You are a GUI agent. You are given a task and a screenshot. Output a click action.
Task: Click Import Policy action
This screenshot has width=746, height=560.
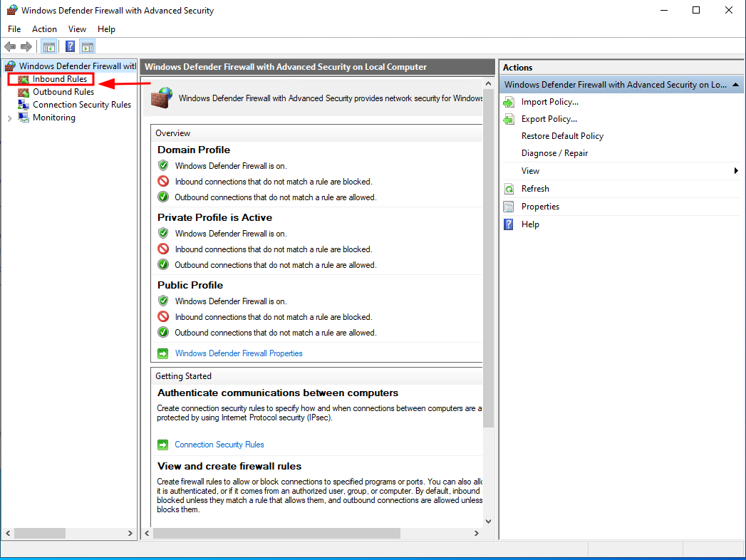tap(549, 102)
